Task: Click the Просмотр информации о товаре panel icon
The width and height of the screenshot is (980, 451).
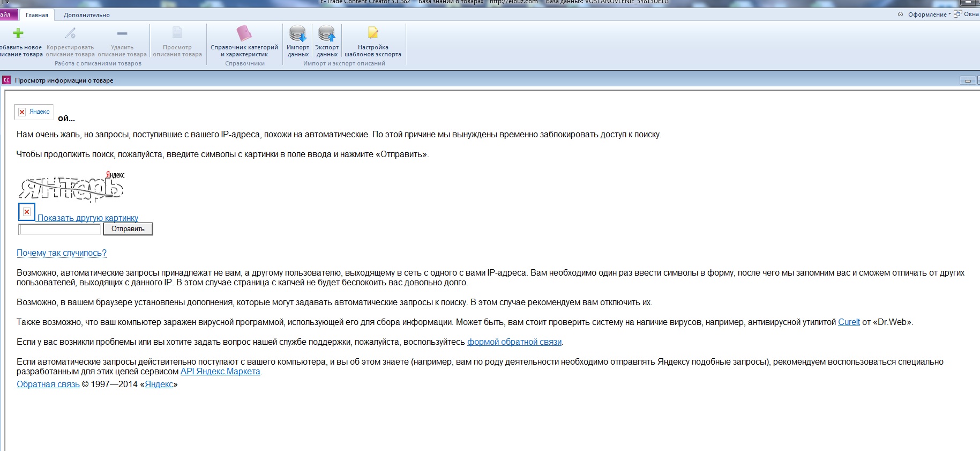Action: 6,80
